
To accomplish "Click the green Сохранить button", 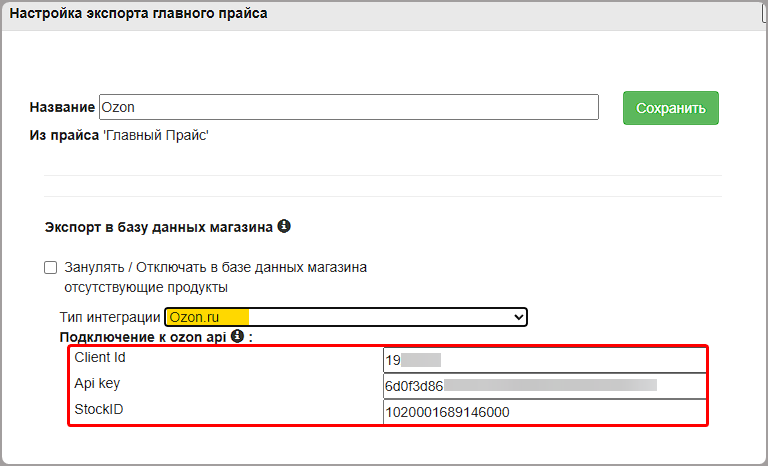I will click(x=671, y=108).
